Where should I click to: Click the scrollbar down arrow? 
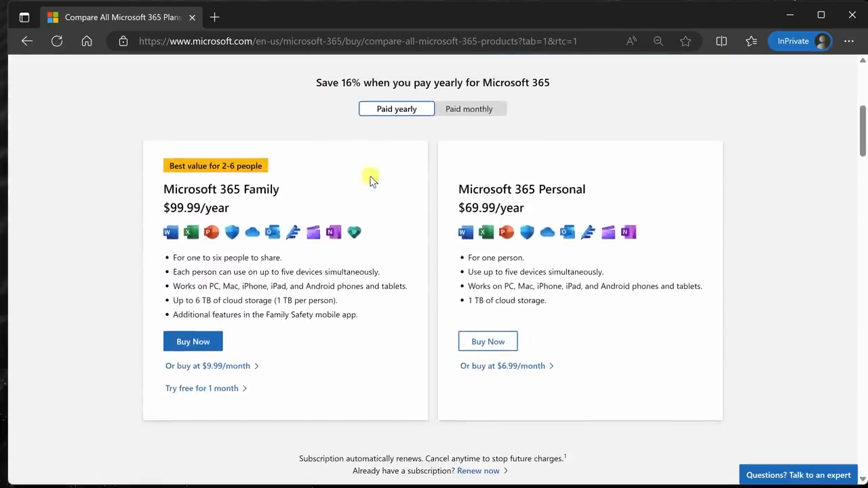coord(863,480)
